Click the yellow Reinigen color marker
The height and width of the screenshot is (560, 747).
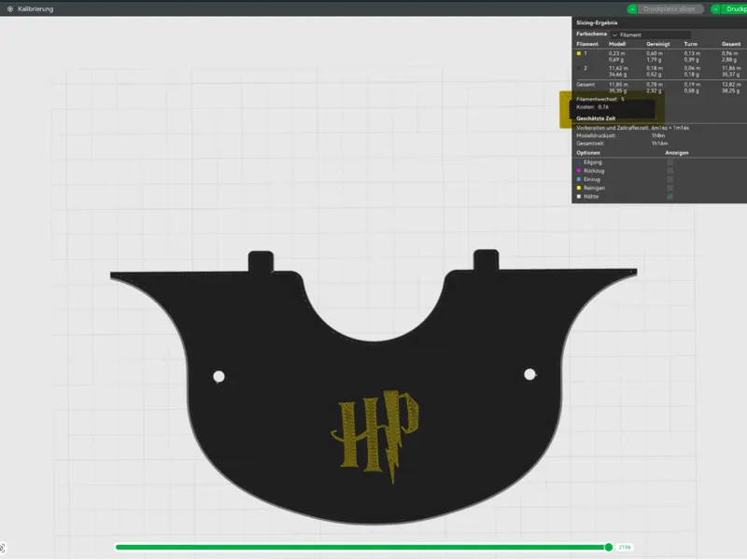click(579, 189)
